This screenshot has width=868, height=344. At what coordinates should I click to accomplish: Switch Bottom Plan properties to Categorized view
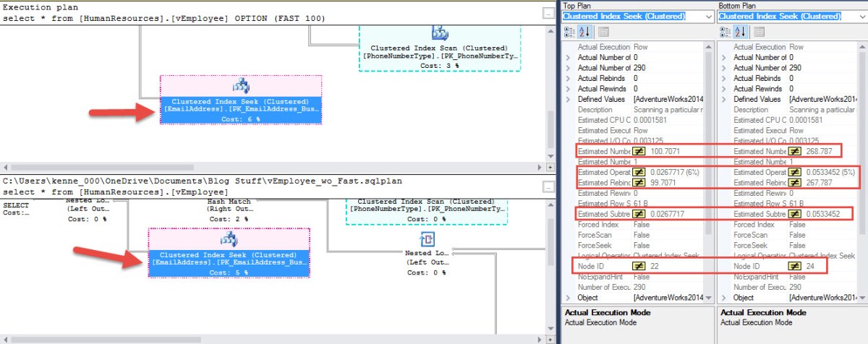(x=724, y=32)
